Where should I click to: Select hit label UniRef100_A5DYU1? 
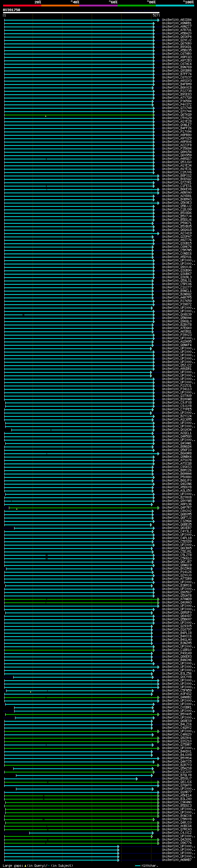pyautogui.click(x=177, y=257)
